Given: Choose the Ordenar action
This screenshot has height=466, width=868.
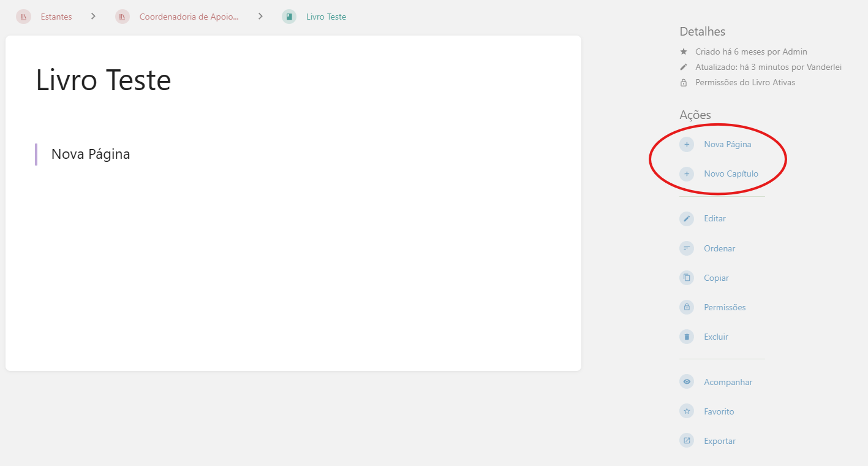Looking at the screenshot, I should pos(719,248).
